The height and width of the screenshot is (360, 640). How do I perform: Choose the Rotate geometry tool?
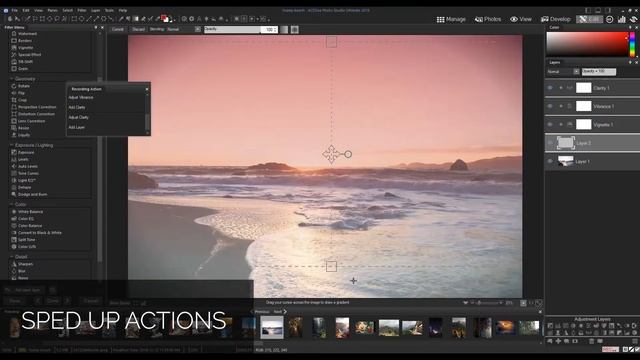click(x=21, y=86)
